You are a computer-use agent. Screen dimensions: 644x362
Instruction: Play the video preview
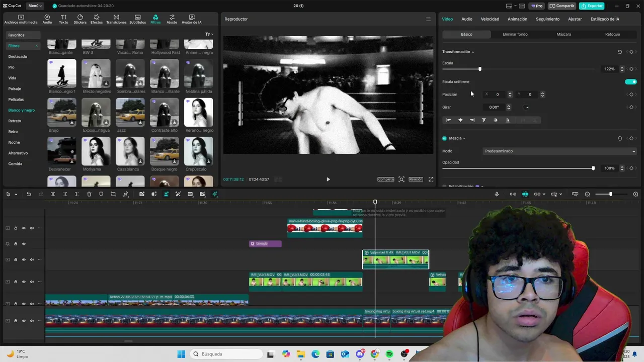[x=328, y=179]
